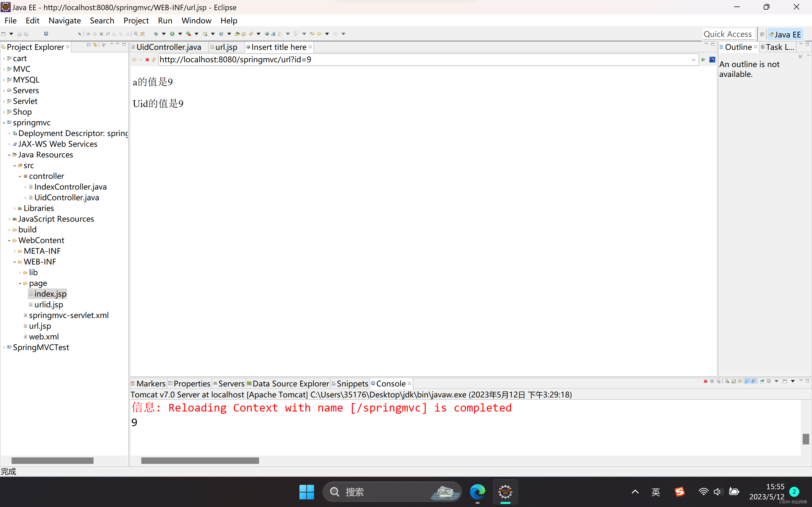This screenshot has height=507, width=812.
Task: Click the Debug bug icon in toolbar
Action: (156, 34)
